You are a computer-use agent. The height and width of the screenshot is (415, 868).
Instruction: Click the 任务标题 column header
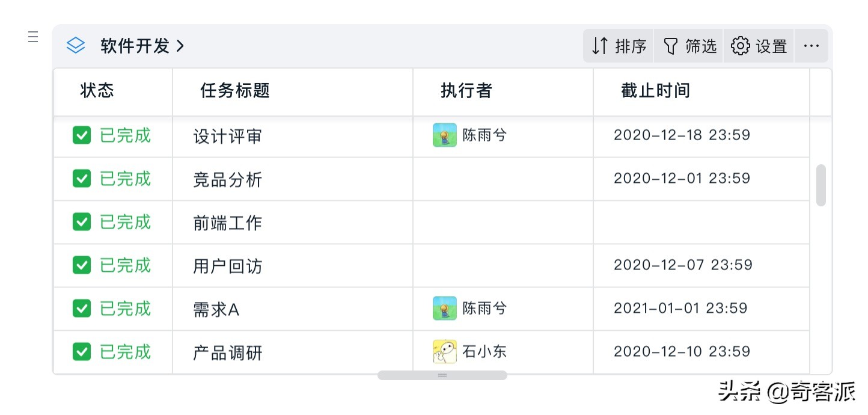click(x=293, y=91)
